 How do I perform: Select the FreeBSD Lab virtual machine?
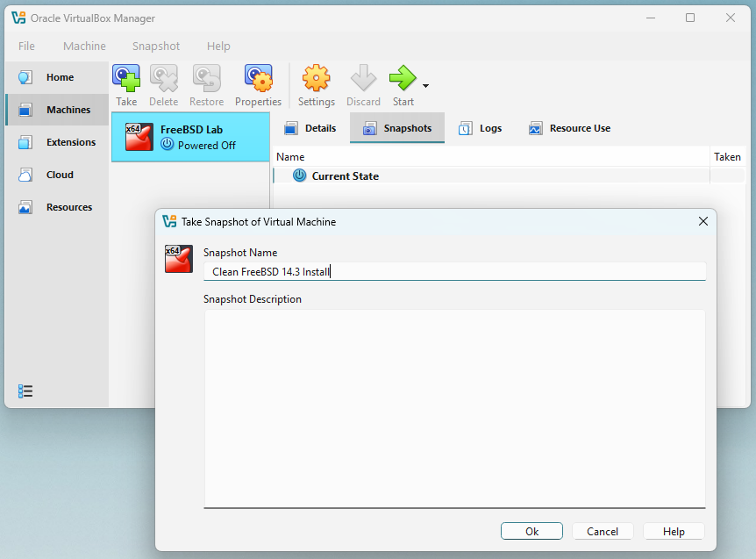pos(190,137)
